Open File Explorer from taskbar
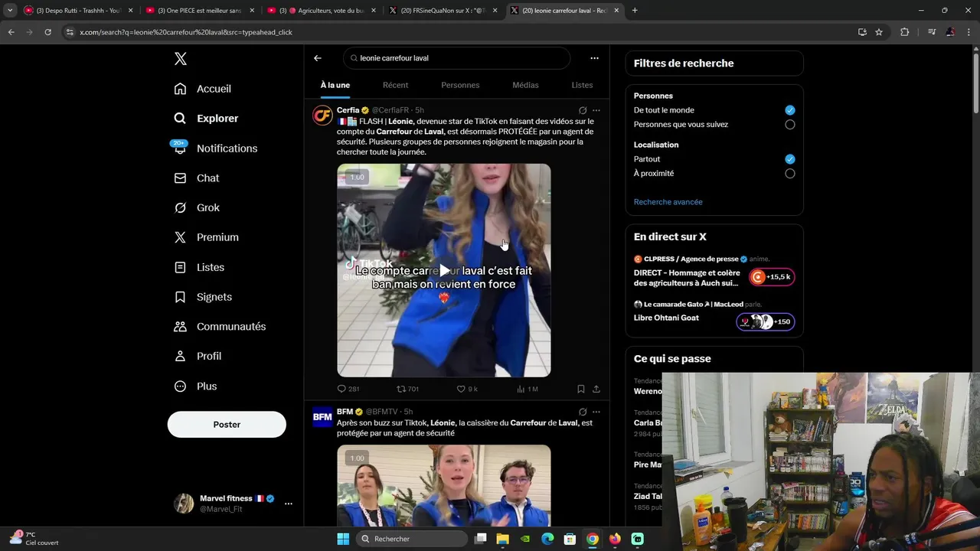 point(503,539)
